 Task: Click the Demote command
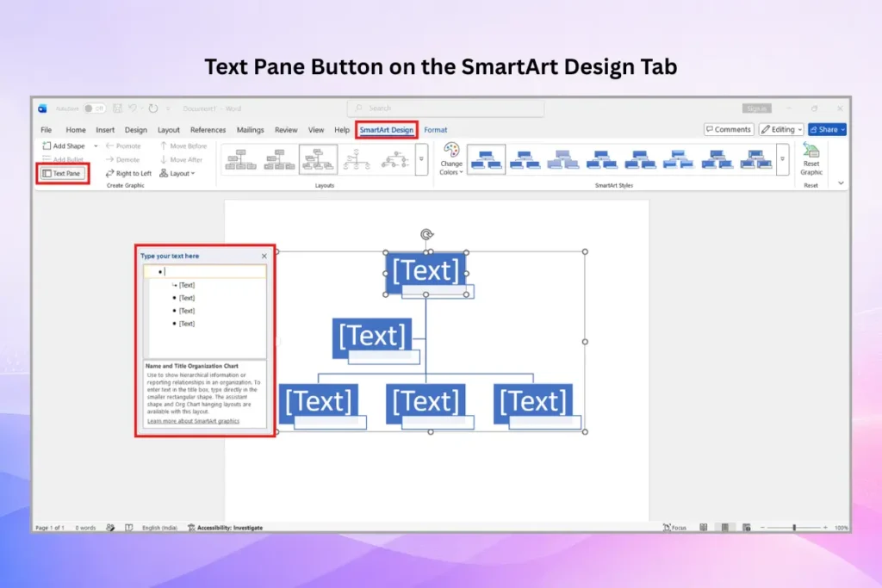(x=122, y=159)
